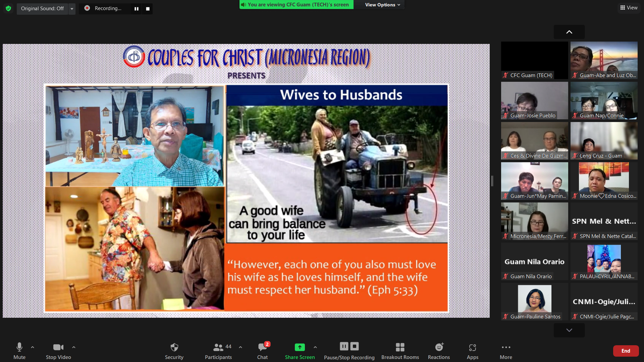Stop the video camera

[58, 351]
